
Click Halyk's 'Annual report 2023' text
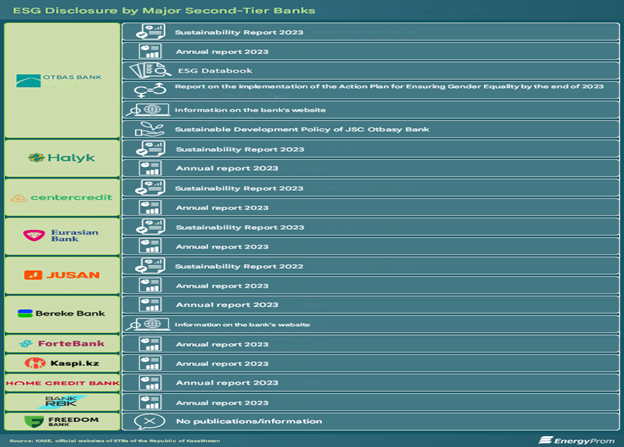pyautogui.click(x=227, y=168)
